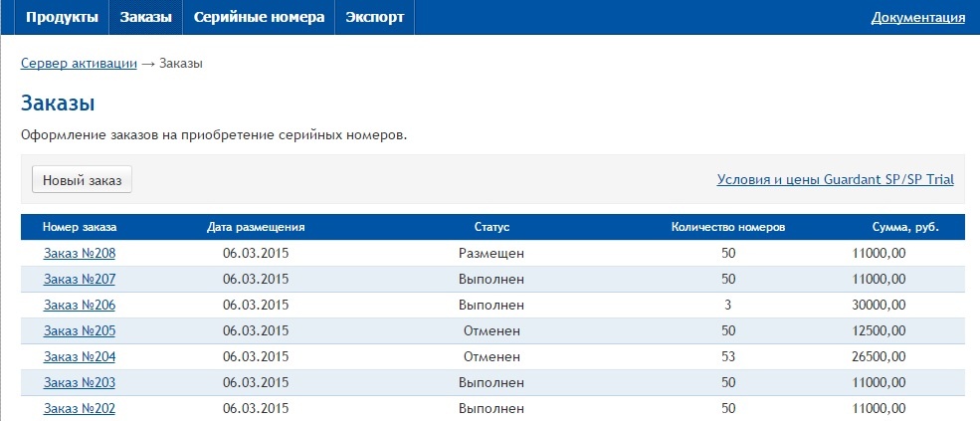Go to the Экспорт tab
The image size is (980, 421).
(375, 17)
